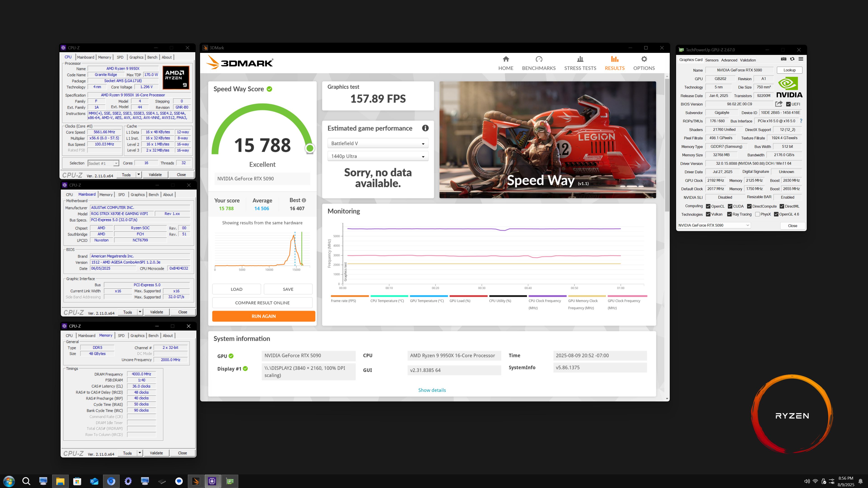Screen dimensions: 868x488
Task: Open Tools dropdown arrow in top CPU-Z window
Action: (x=139, y=175)
